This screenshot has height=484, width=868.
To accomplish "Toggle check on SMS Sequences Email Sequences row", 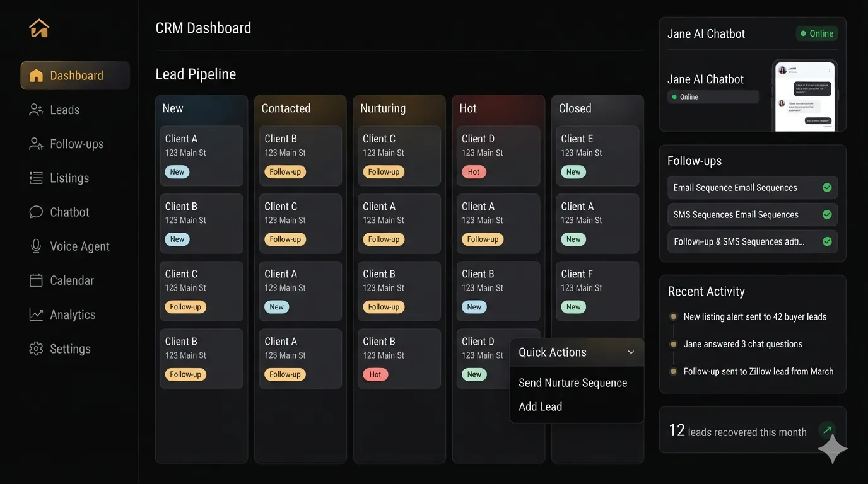I will [x=827, y=214].
